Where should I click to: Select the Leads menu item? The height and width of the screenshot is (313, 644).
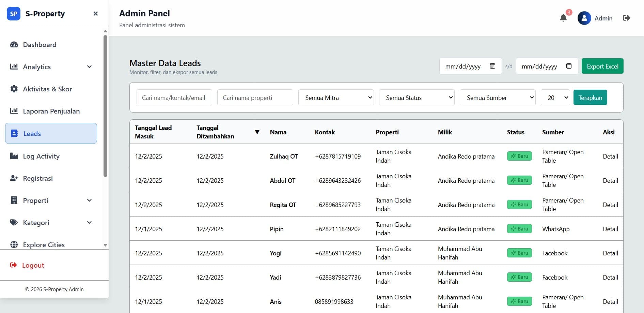coord(51,133)
